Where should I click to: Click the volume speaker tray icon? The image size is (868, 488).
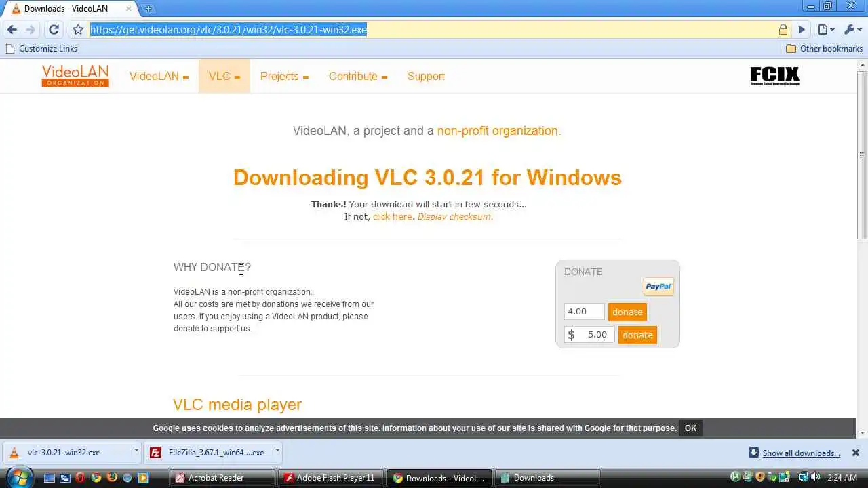click(x=815, y=478)
